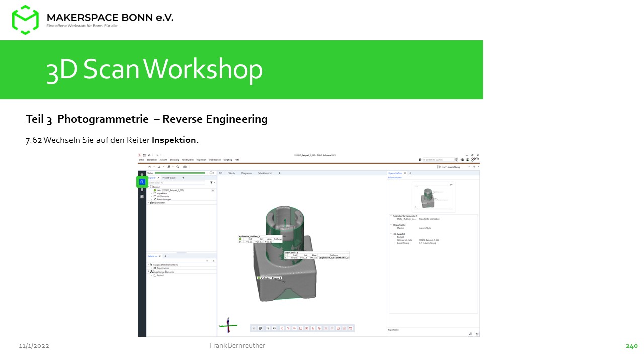Screen dimensions: 644x362
Task: Click the magnifier tool in the top toolbar
Action: click(x=178, y=167)
